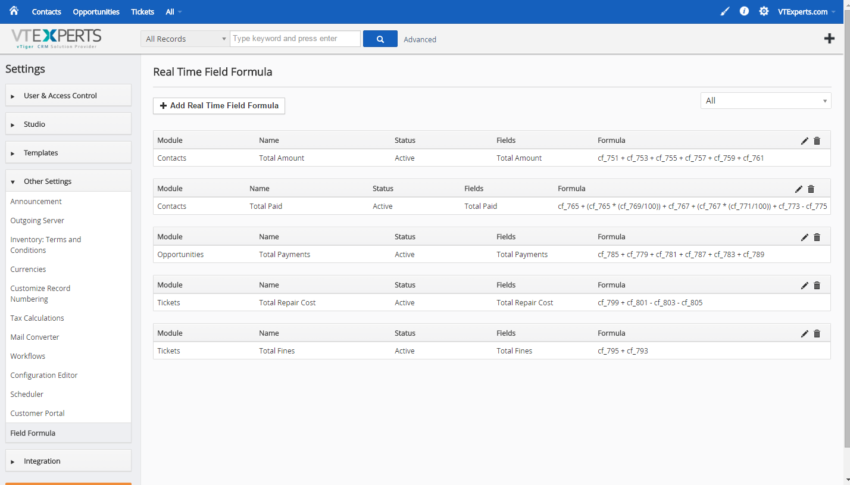Open the VTExperts.com user menu

tap(806, 12)
